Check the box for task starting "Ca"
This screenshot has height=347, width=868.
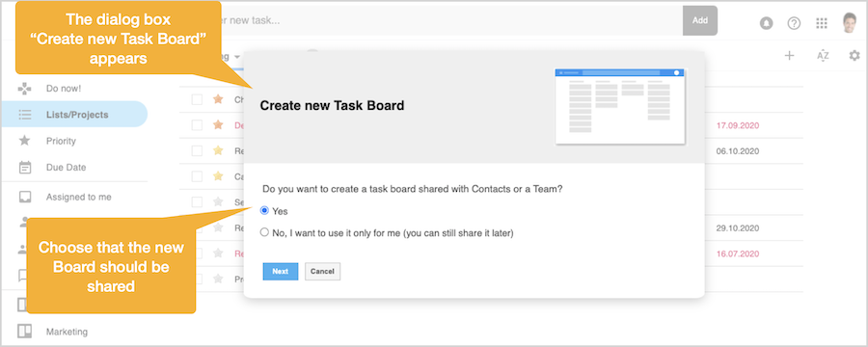coord(197,176)
